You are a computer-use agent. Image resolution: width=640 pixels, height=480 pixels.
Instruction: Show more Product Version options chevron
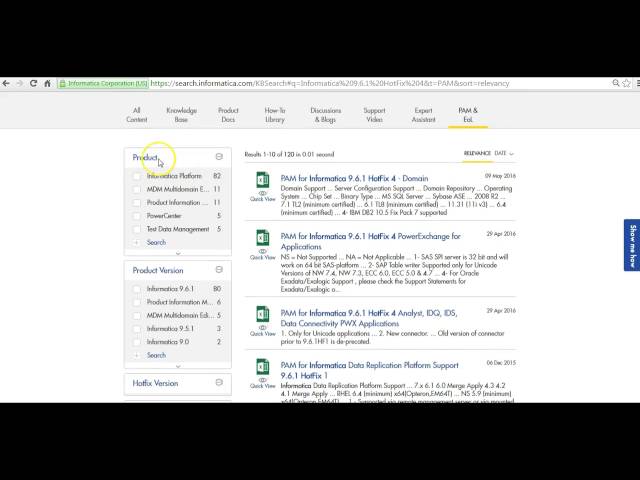178,367
